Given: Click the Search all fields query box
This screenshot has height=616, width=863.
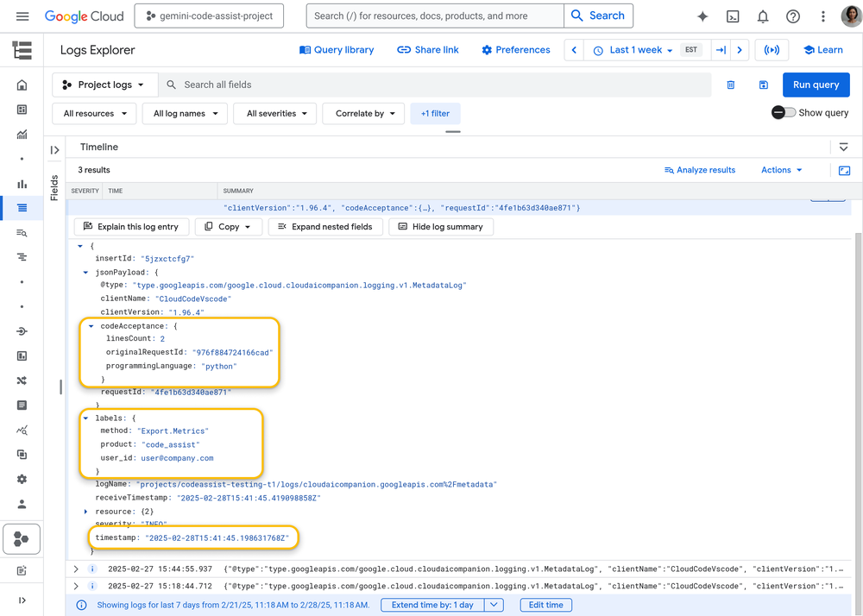Looking at the screenshot, I should pos(435,85).
